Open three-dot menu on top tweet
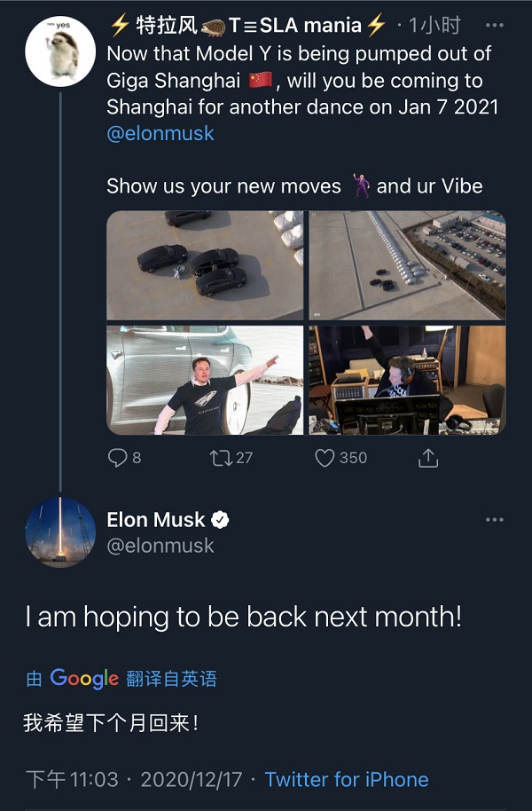The image size is (532, 811). click(496, 26)
